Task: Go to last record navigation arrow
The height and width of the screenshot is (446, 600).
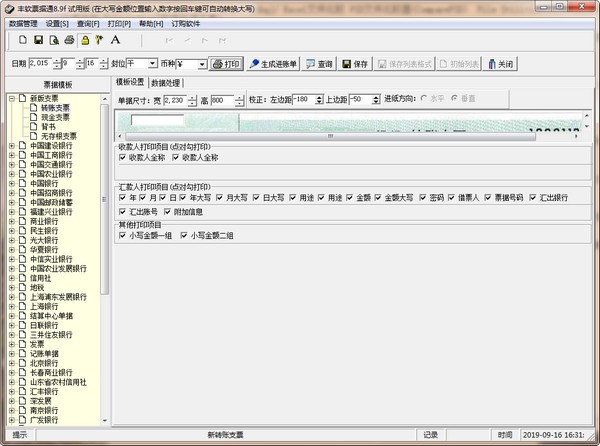Action: pyautogui.click(x=222, y=40)
